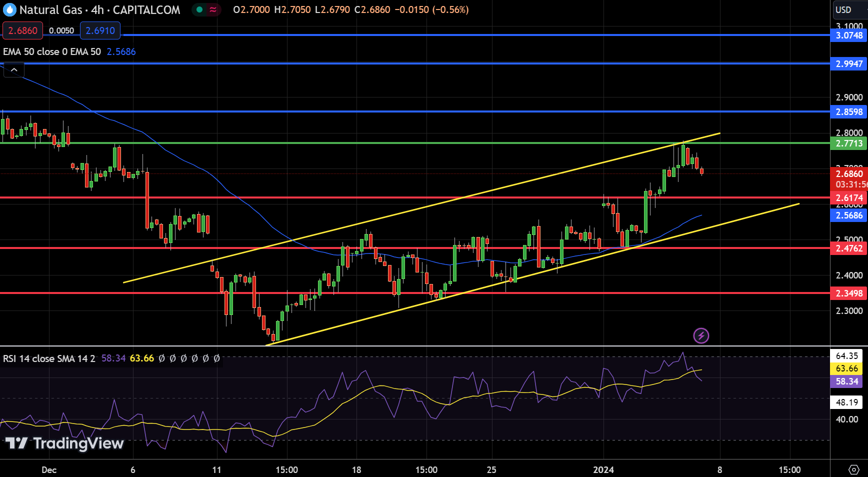Viewport: 868px width, 477px height.
Task: Click the green 2.7713 price label
Action: pos(848,143)
